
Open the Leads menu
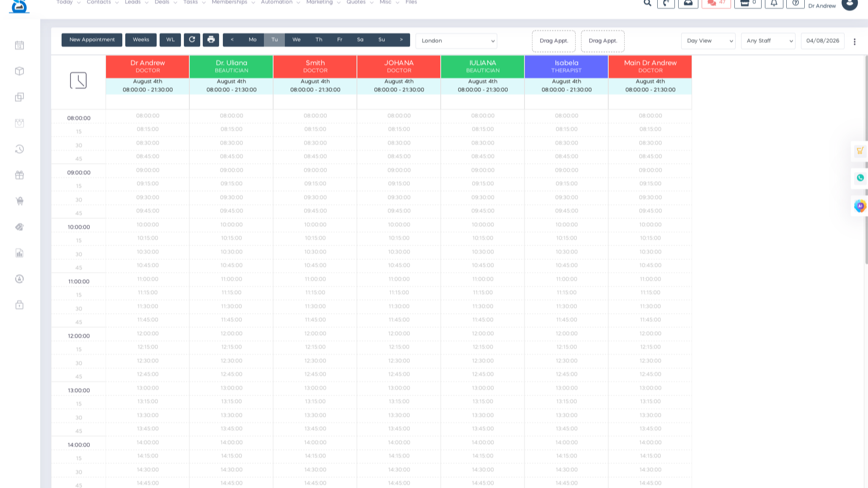tap(137, 3)
